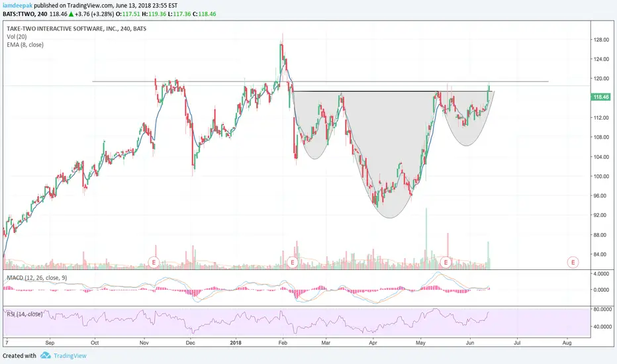Click the 112.00 price axis label
The image size is (617, 364).
[x=601, y=118]
